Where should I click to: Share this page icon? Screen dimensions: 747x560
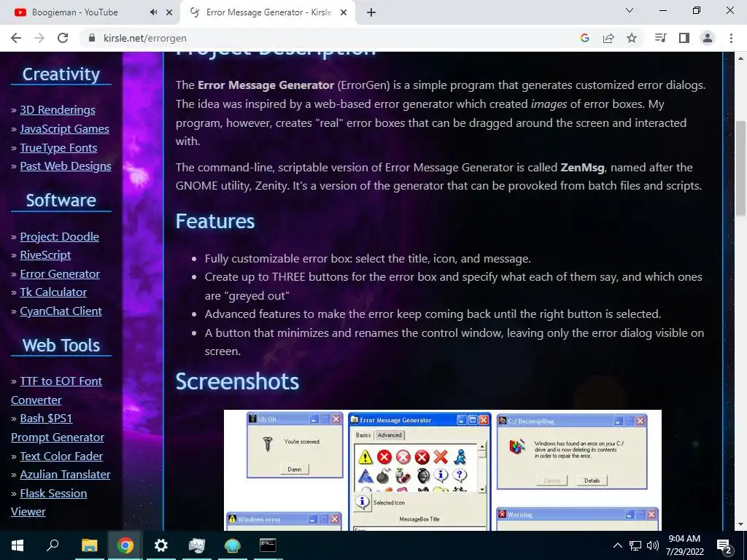tap(608, 38)
